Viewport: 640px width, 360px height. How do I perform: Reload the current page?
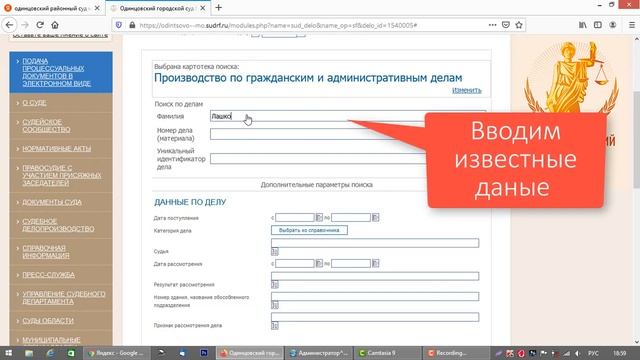tap(40, 25)
